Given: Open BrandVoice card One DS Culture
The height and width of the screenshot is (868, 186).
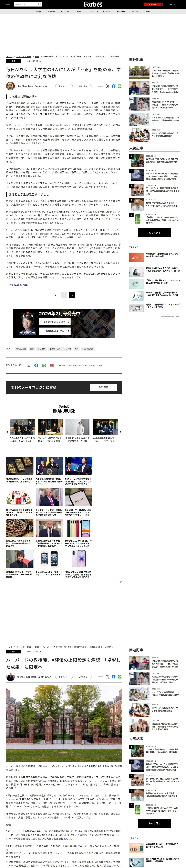Looking at the screenshot, I should 23,431.
